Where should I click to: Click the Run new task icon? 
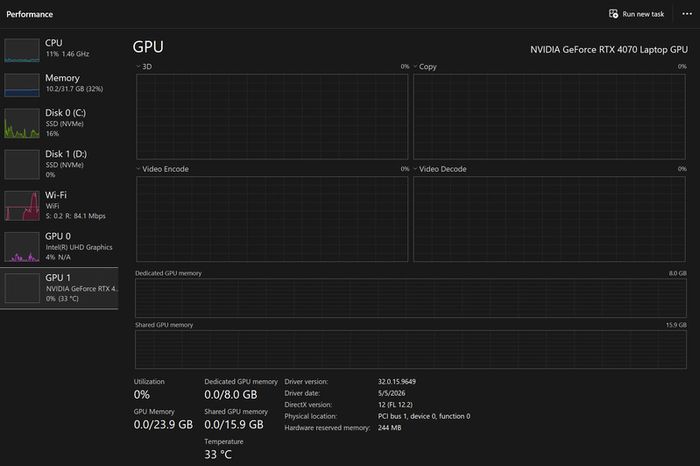coord(613,14)
